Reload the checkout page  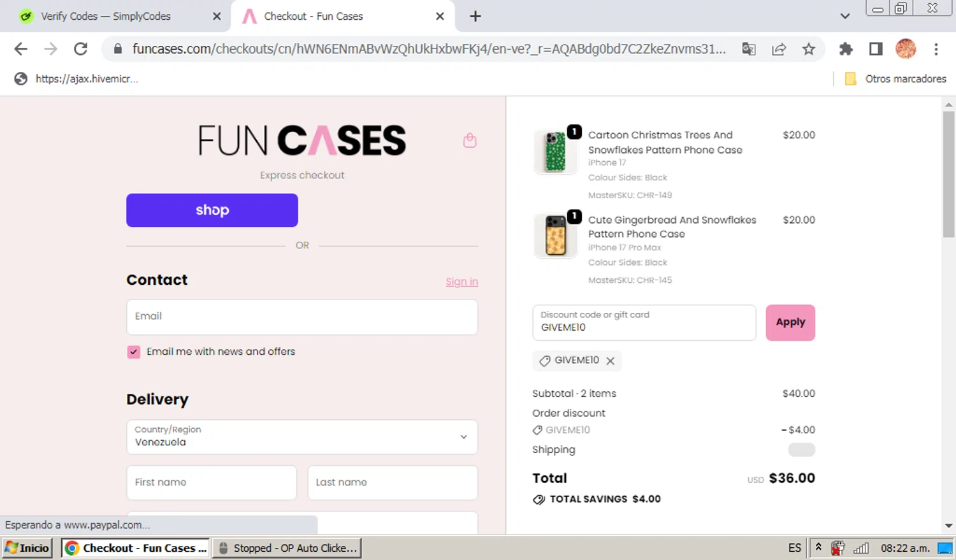[80, 49]
